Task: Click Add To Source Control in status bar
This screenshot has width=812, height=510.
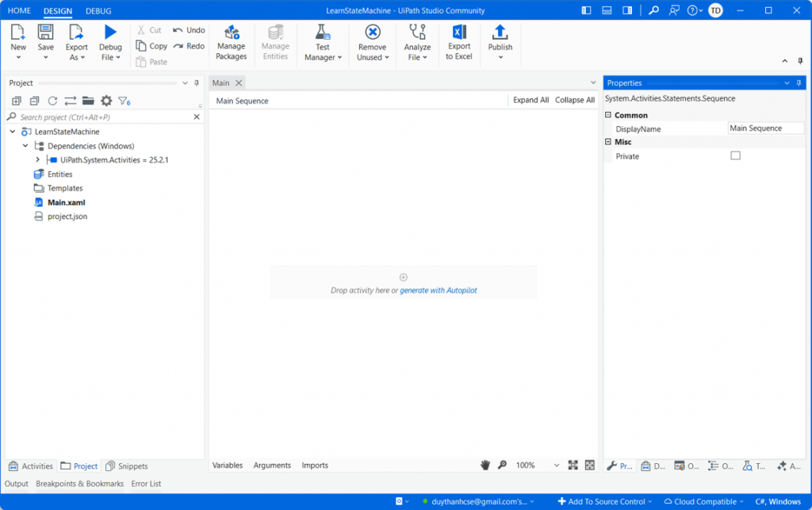Action: 604,501
